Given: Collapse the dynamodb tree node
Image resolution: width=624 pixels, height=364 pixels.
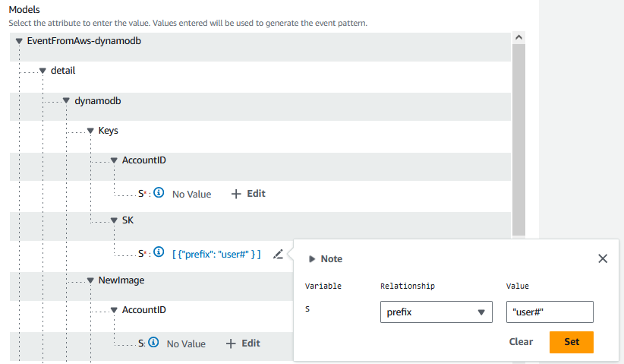Looking at the screenshot, I should click(x=66, y=101).
